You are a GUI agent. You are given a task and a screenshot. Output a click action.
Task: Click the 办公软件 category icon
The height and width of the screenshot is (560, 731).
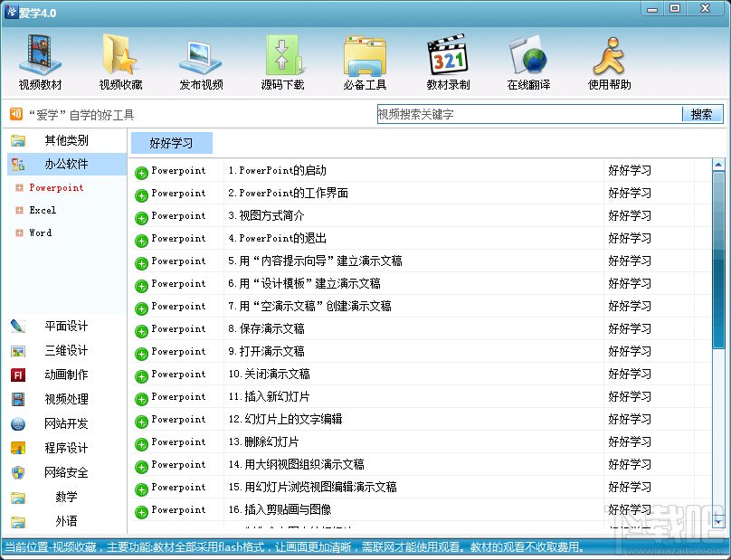tap(18, 164)
